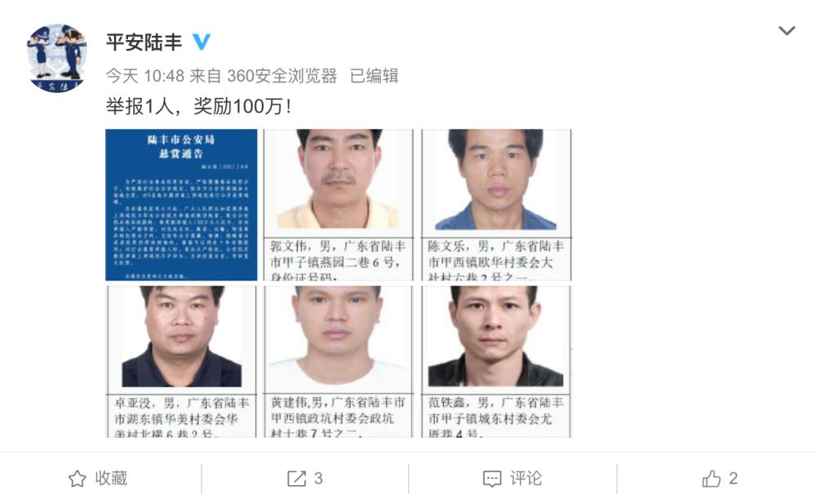Open the blue 悬赏通告 notice image

[x=181, y=205]
